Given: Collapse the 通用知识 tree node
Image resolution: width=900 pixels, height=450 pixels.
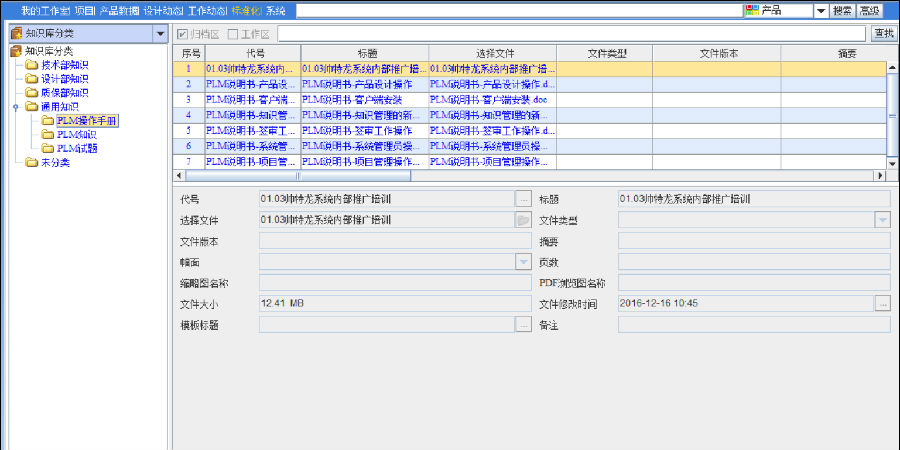Looking at the screenshot, I should pos(16,106).
